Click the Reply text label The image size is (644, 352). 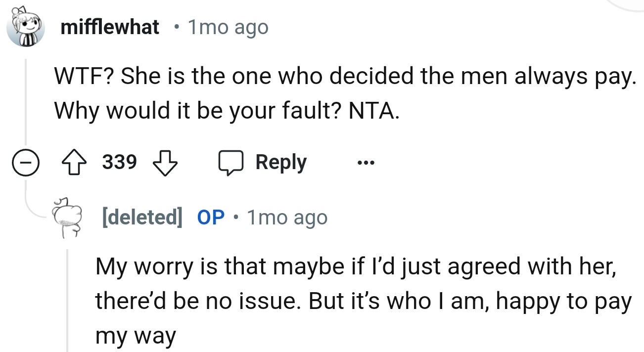point(280,163)
